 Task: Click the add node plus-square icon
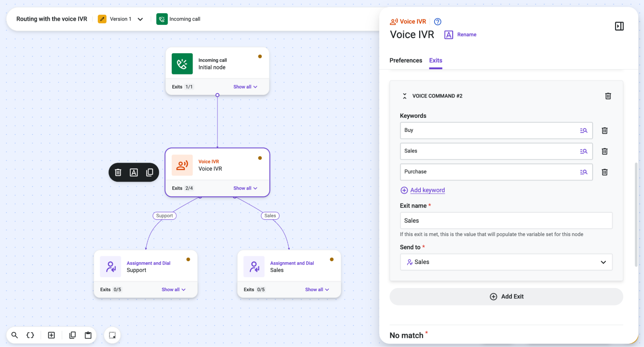51,335
